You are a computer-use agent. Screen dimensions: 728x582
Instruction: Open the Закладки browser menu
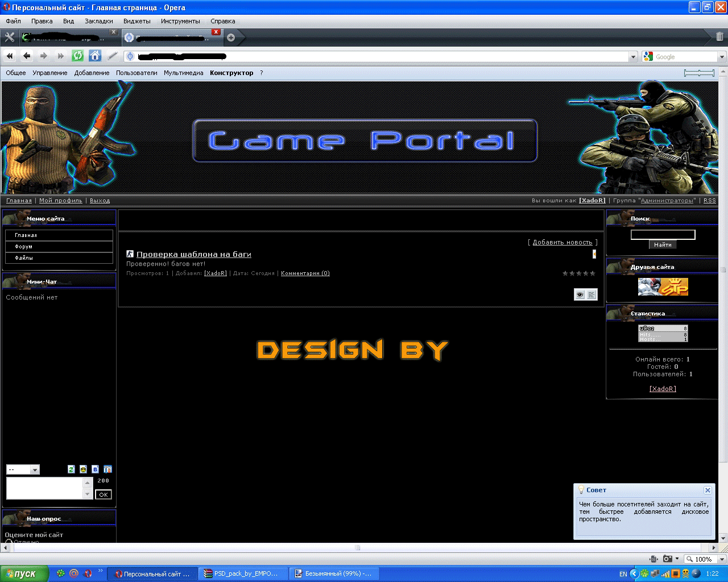pos(99,21)
